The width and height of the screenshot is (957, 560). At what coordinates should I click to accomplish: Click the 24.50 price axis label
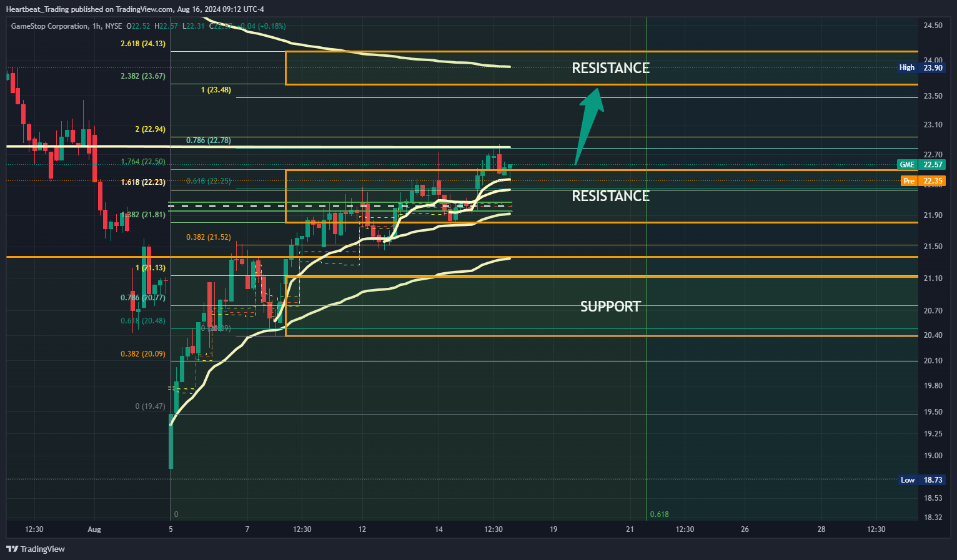coord(933,26)
